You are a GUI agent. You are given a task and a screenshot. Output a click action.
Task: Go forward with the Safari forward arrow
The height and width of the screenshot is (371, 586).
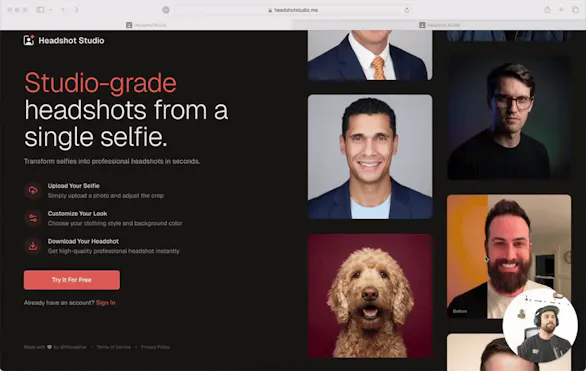tap(76, 10)
